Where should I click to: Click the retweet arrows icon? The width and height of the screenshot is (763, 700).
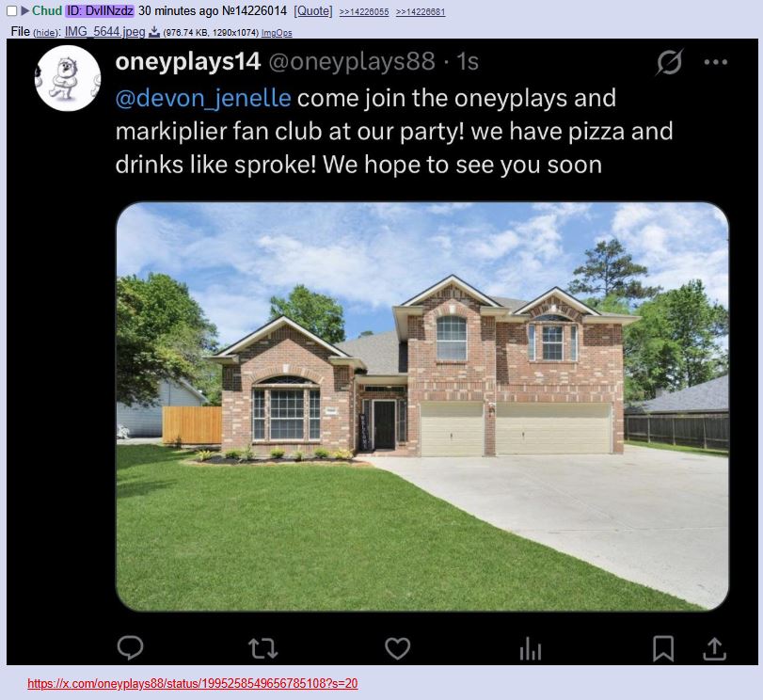[262, 648]
